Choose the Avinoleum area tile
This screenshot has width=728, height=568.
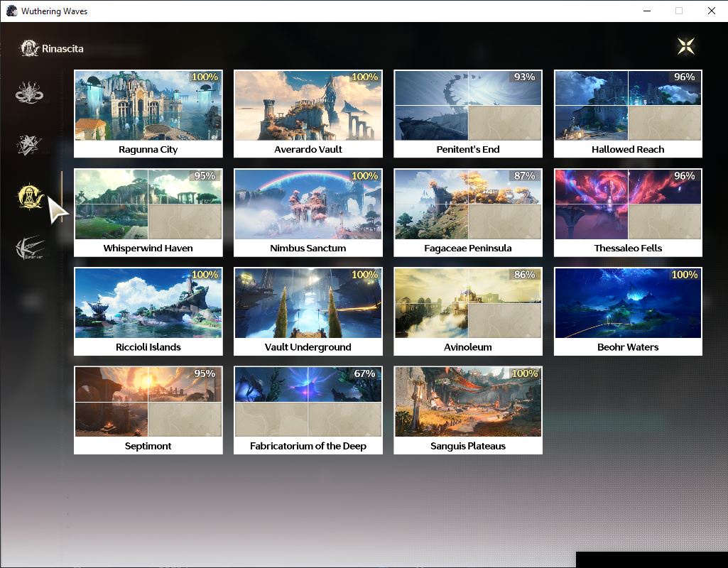click(468, 312)
